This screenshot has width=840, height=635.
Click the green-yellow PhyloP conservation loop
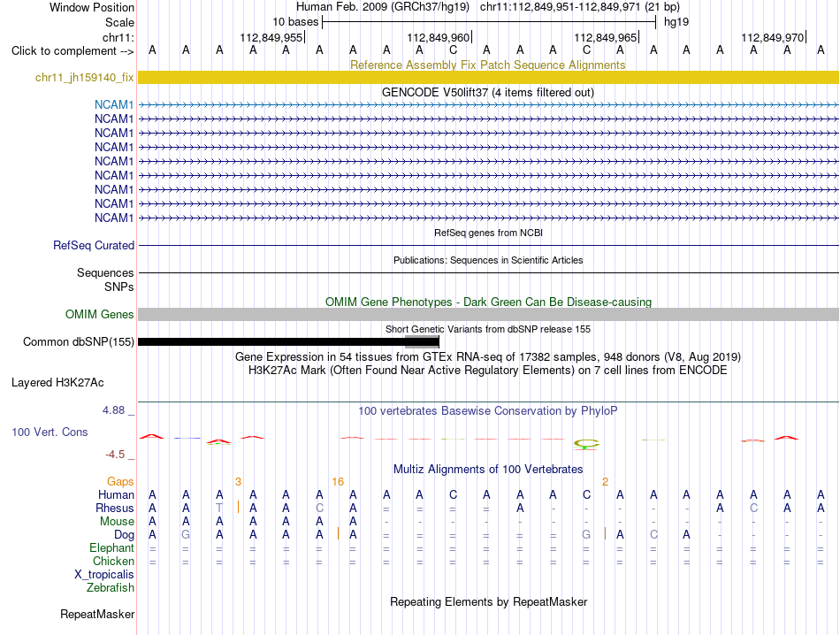click(x=586, y=444)
